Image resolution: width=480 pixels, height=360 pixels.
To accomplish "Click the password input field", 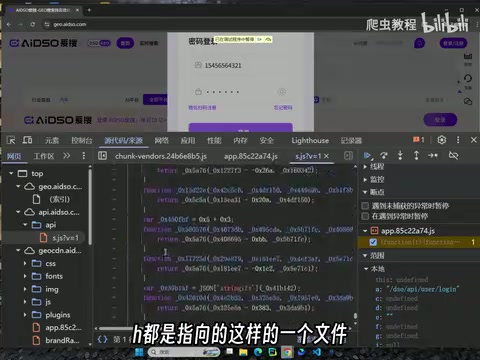I will [x=240, y=92].
